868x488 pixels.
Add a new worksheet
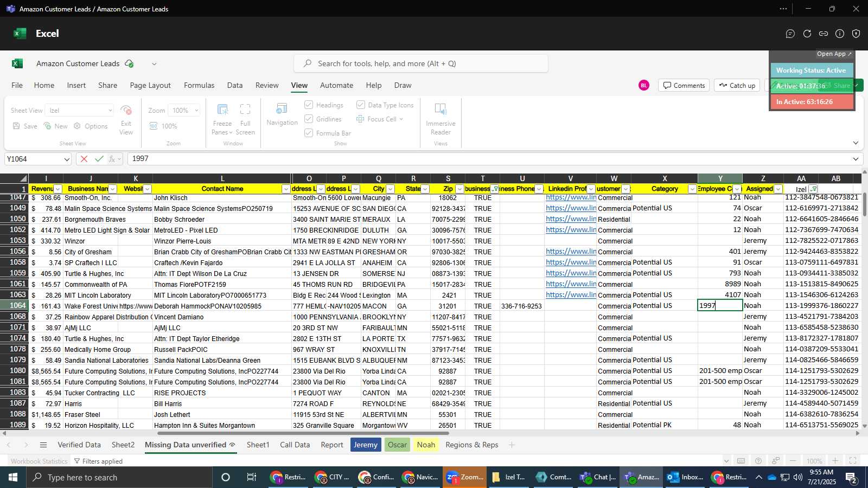(511, 445)
